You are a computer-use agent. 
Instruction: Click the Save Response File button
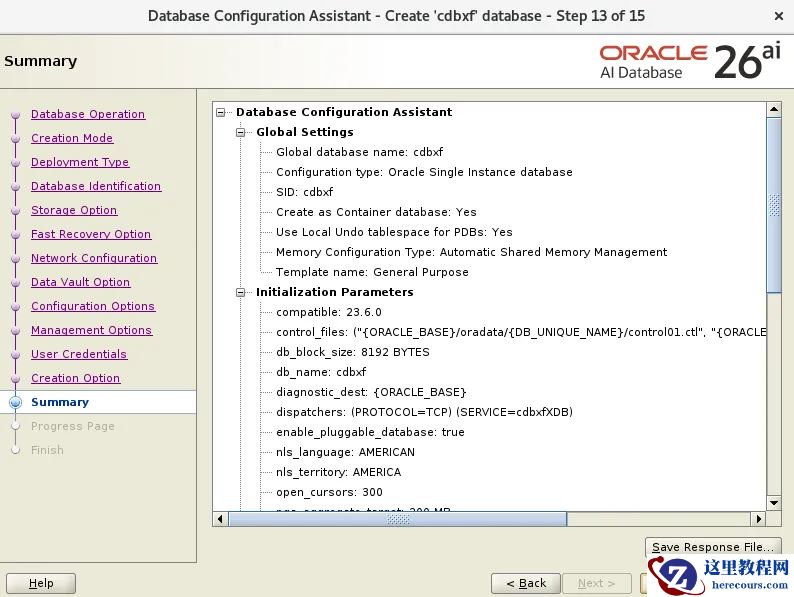pyautogui.click(x=713, y=547)
